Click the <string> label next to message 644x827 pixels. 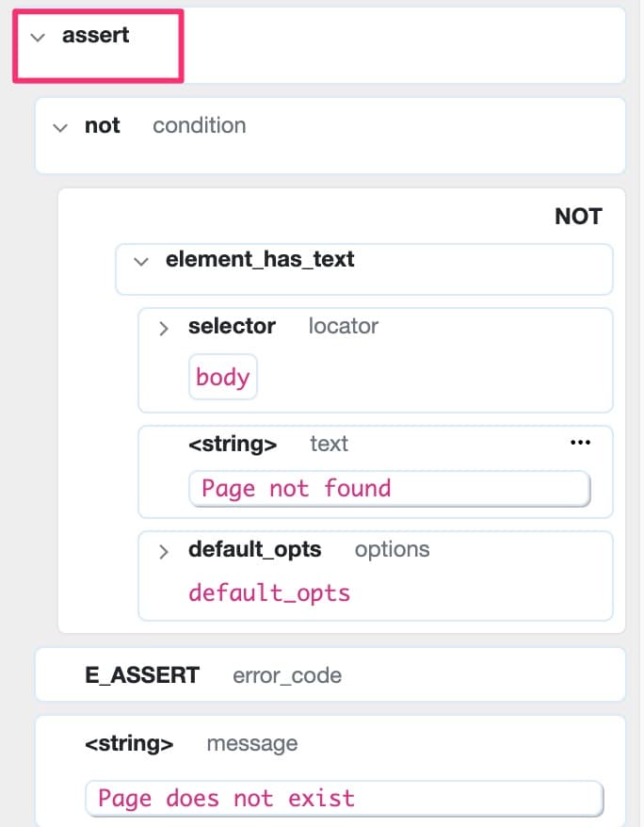tap(129, 743)
